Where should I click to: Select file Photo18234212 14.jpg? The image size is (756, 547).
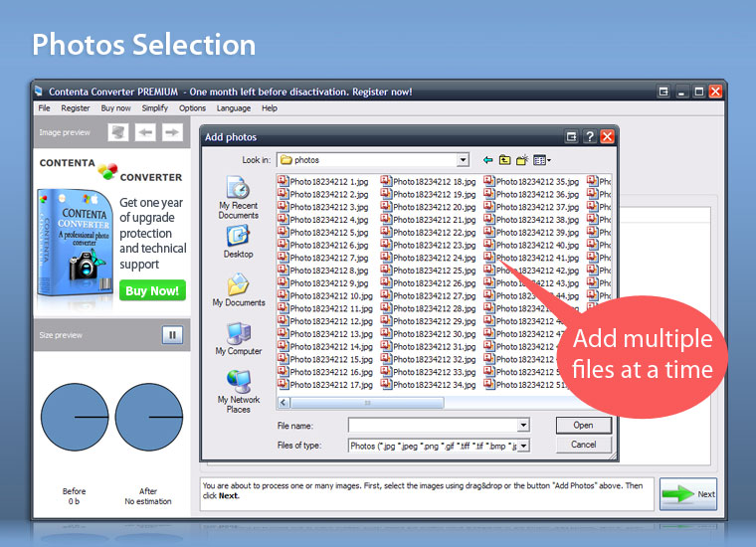pyautogui.click(x=325, y=346)
